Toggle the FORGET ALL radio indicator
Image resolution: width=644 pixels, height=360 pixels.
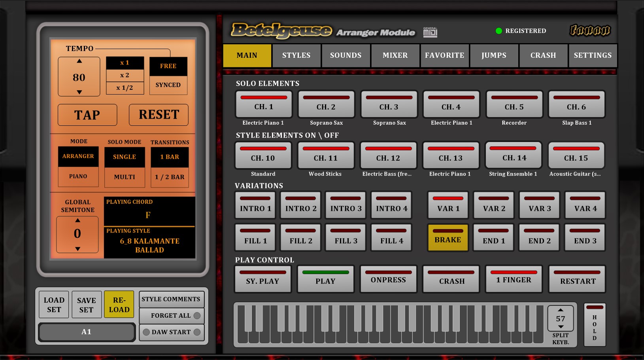click(x=197, y=316)
